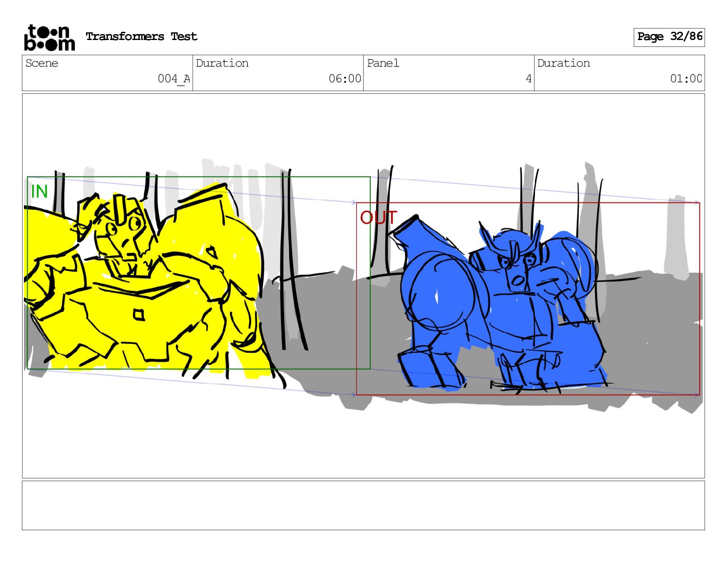The image size is (728, 563).
Task: Click the panel number '4'
Action: tap(529, 79)
